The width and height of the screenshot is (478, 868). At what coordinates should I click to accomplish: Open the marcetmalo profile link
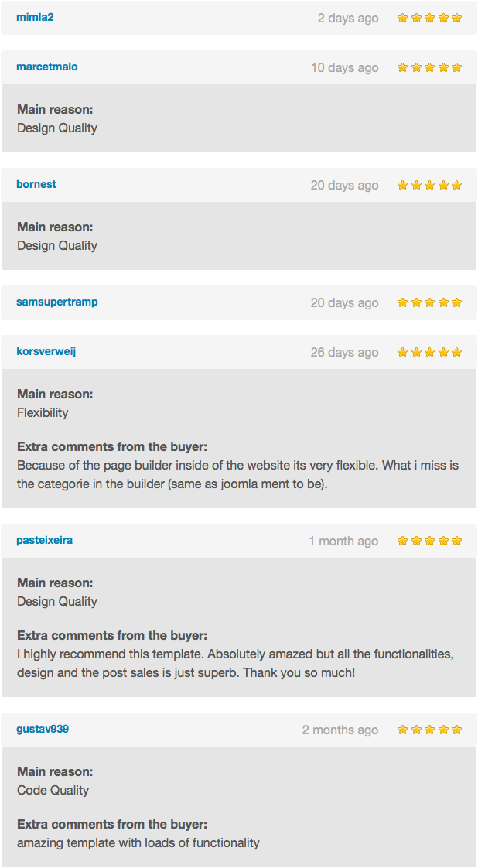point(46,67)
